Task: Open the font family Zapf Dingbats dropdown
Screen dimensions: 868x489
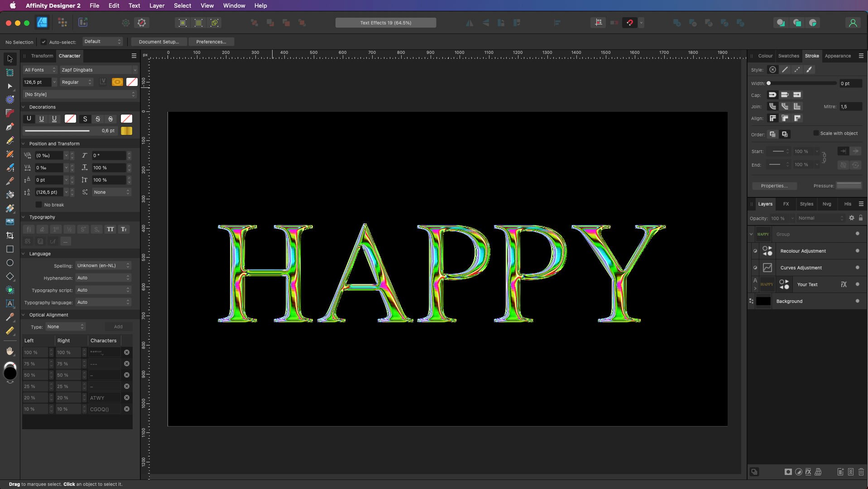Action: pos(99,70)
